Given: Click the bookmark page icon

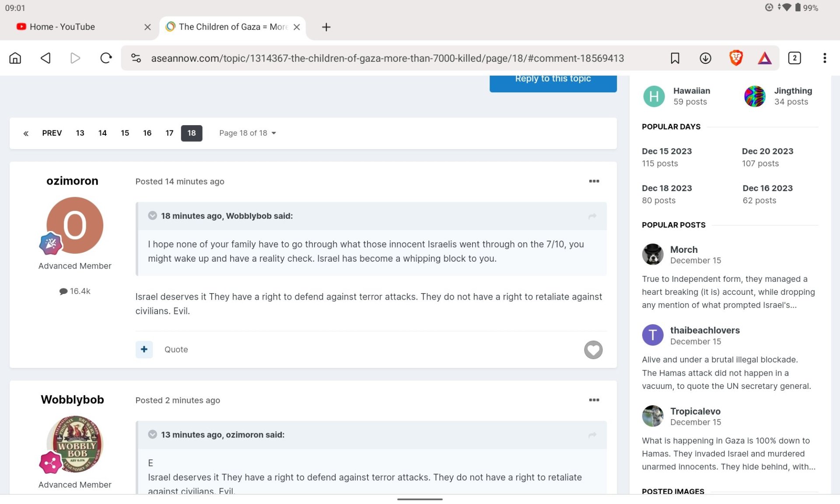Looking at the screenshot, I should click(675, 58).
